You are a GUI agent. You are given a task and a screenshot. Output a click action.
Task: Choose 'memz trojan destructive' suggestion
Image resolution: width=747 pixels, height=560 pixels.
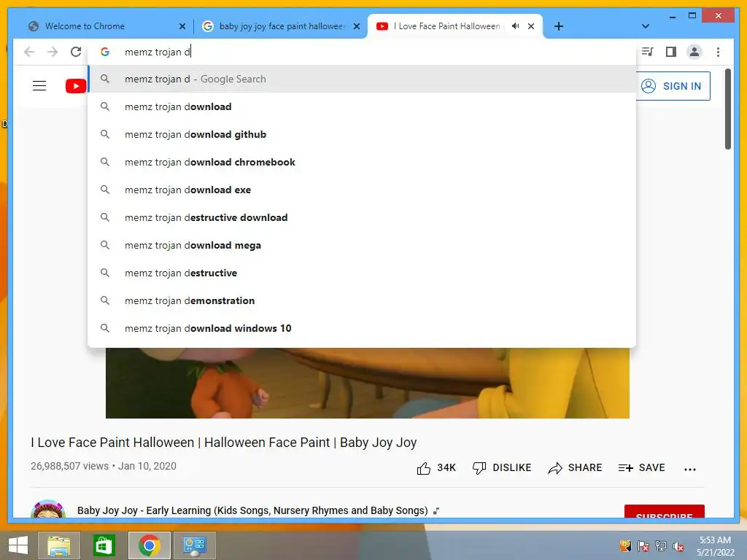362,273
